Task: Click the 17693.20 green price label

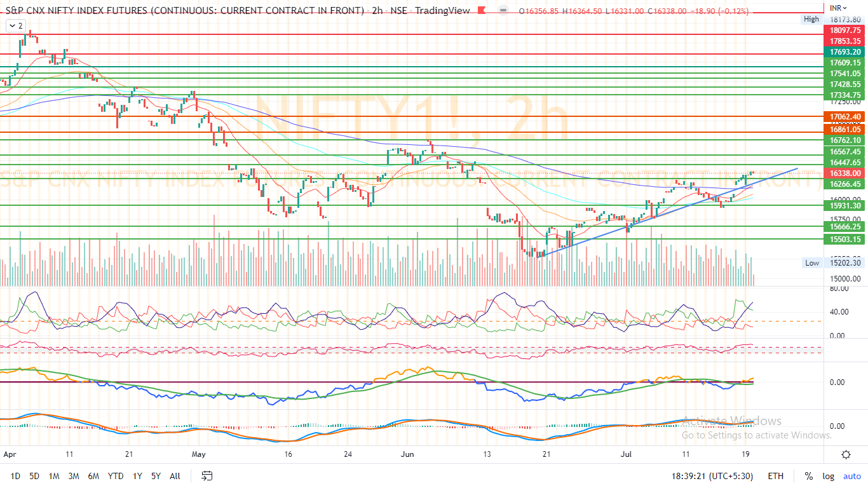Action: click(x=846, y=52)
